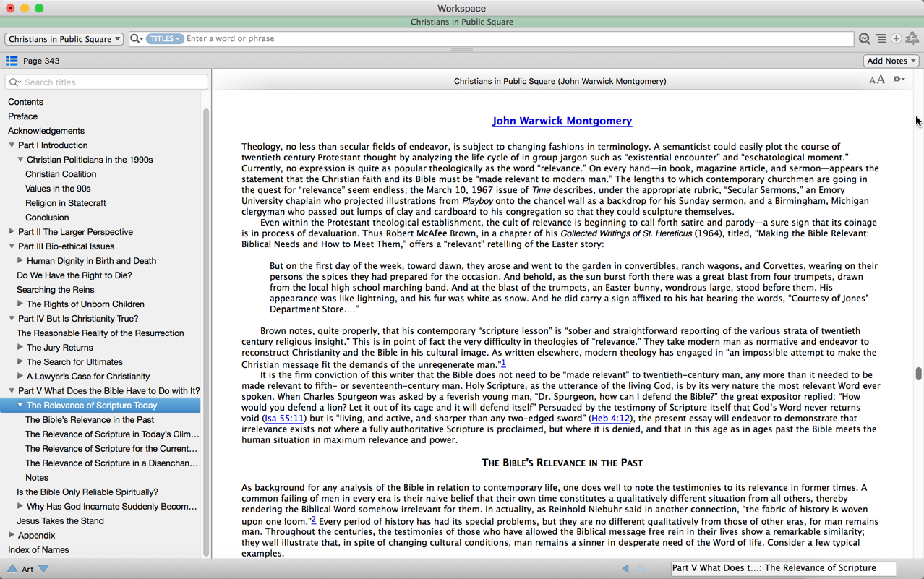Click the main text vertical scrollbar thumb
This screenshot has width=924, height=579.
tap(918, 374)
